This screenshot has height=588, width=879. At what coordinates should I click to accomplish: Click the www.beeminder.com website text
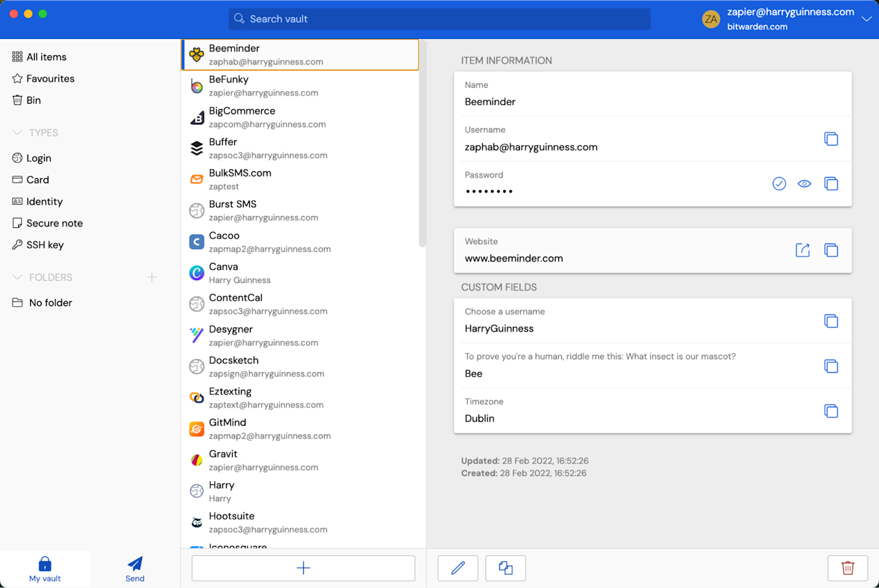pyautogui.click(x=514, y=258)
